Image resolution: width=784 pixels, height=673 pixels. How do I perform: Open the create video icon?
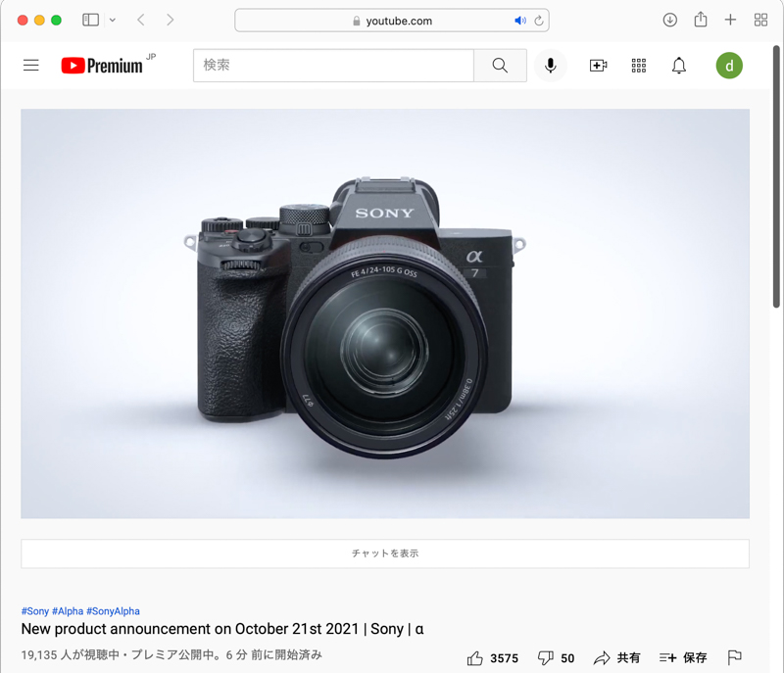tap(598, 66)
